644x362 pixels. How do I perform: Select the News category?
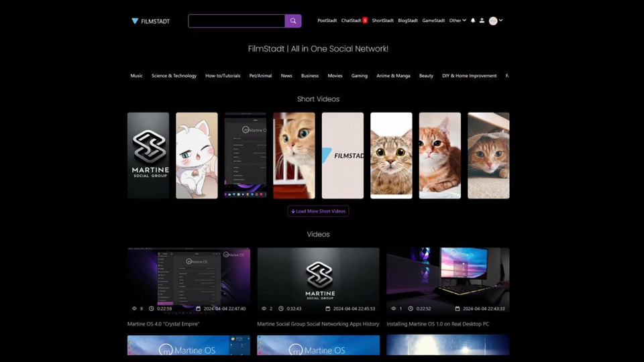tap(286, 76)
